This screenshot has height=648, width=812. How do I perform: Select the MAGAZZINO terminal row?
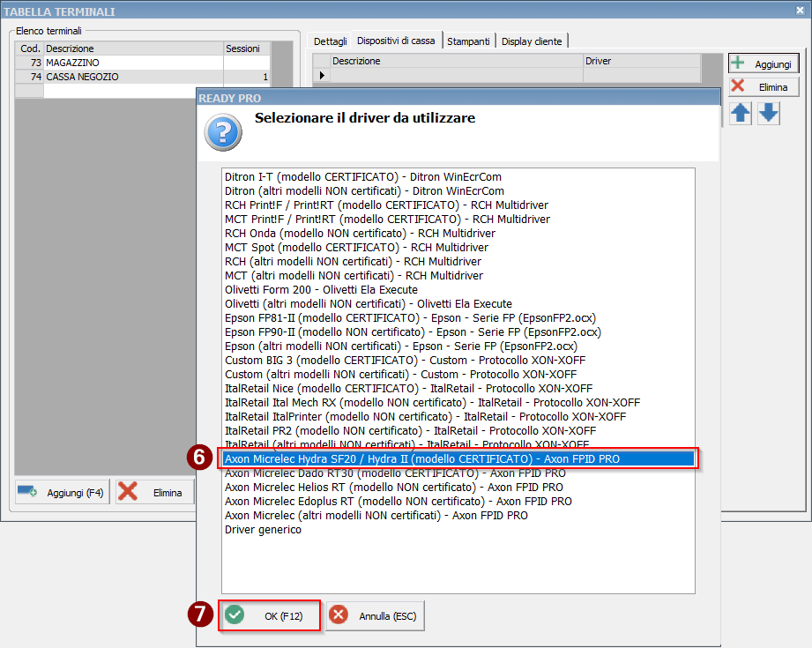[x=132, y=63]
